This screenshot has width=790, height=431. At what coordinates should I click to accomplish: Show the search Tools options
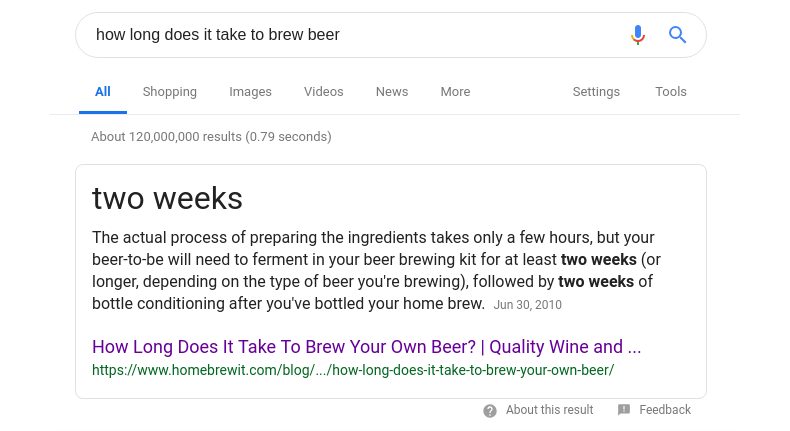671,92
